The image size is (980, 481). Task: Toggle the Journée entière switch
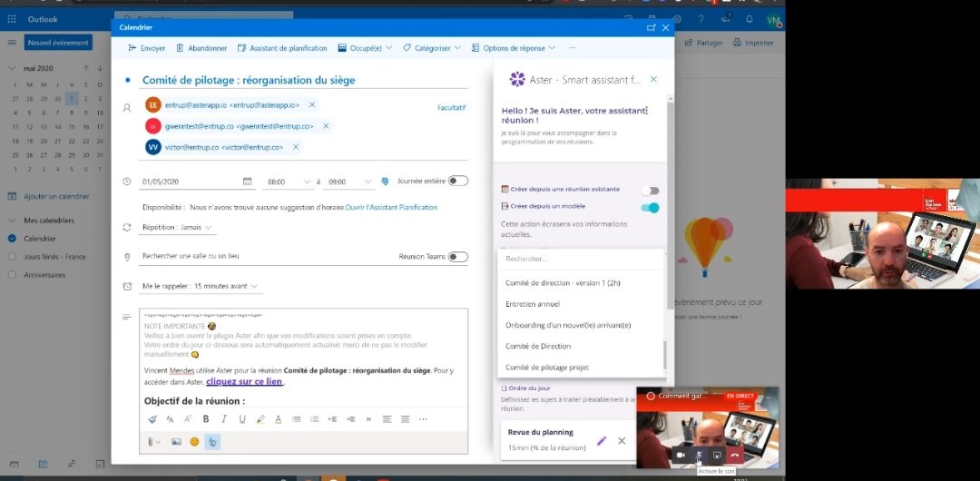click(x=457, y=181)
